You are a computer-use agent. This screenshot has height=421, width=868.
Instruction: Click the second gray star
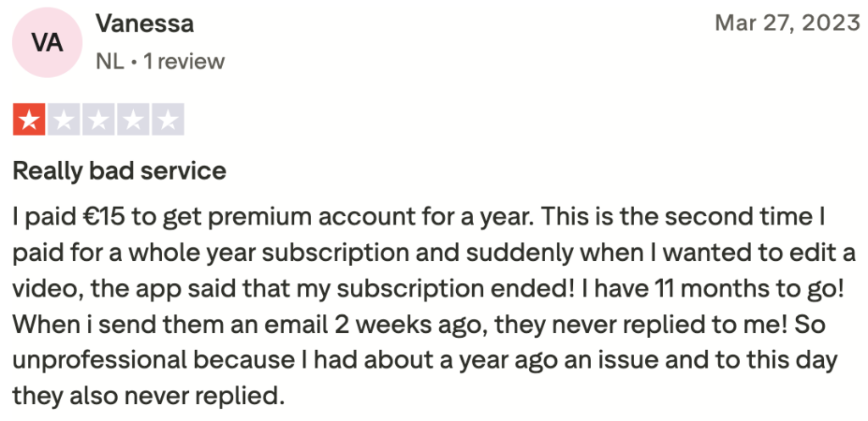(64, 120)
